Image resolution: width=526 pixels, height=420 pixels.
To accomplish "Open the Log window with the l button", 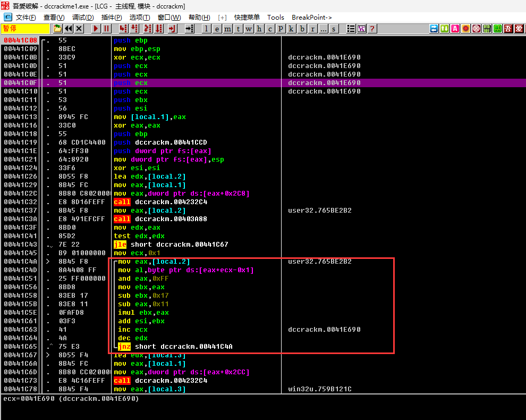I will pyautogui.click(x=206, y=29).
